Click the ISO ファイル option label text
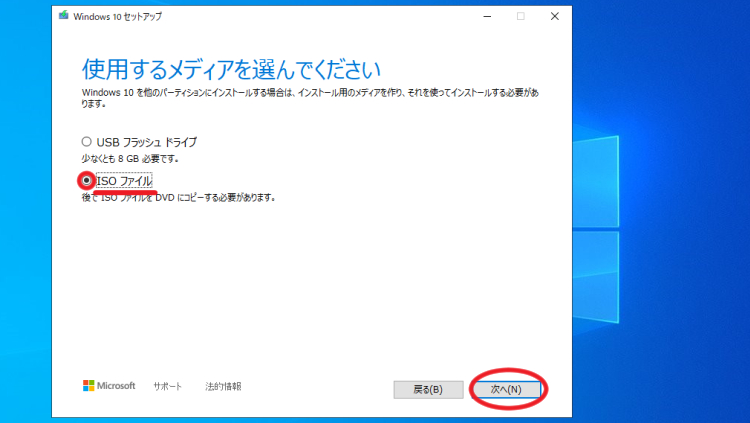This screenshot has height=423, width=750. click(x=124, y=180)
